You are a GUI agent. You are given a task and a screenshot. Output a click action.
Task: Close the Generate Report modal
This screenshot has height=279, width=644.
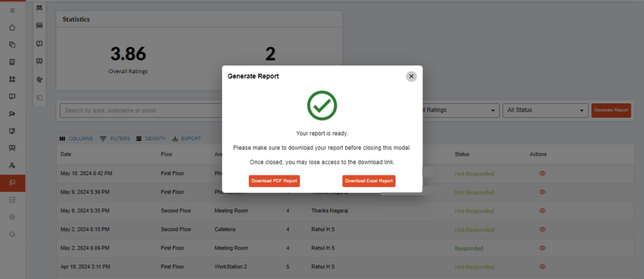click(x=411, y=76)
